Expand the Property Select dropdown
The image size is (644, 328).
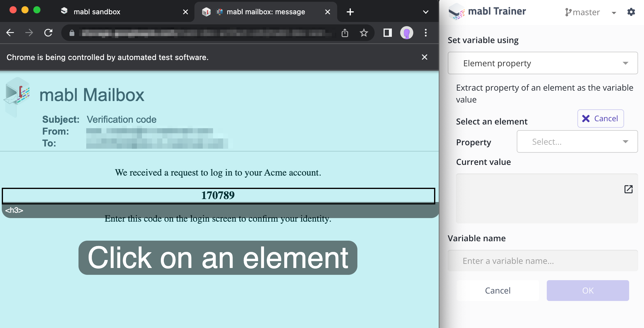(x=577, y=142)
